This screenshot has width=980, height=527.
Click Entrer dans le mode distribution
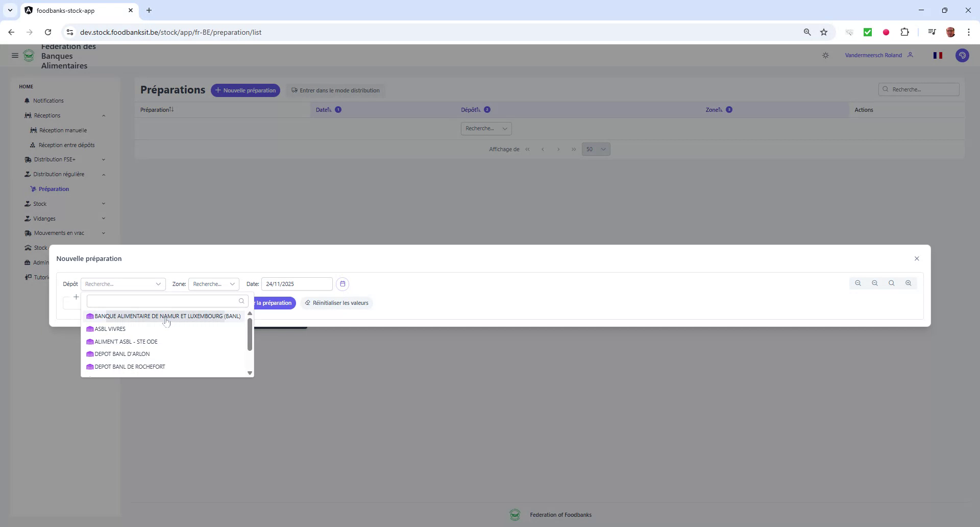335,90
